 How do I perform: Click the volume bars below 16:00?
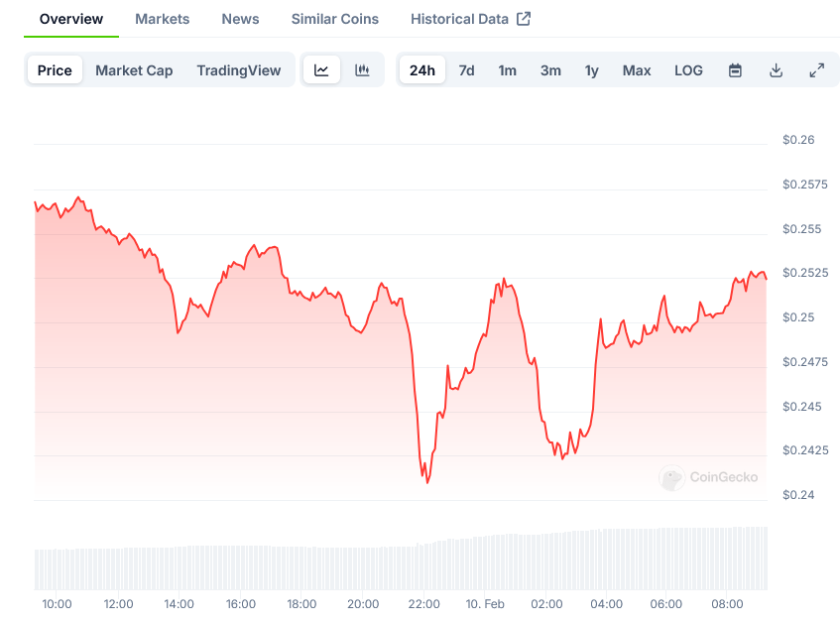[241, 568]
